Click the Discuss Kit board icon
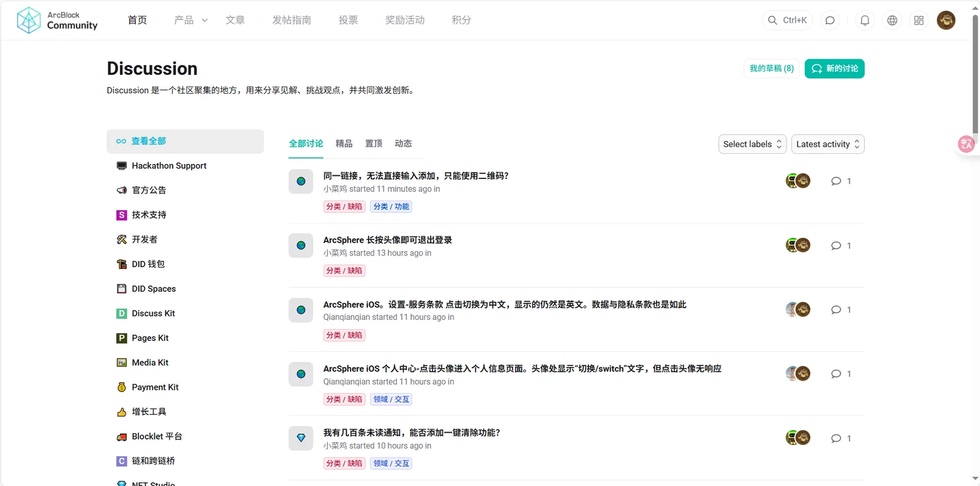Screen dimensions: 980x486 (x=121, y=313)
